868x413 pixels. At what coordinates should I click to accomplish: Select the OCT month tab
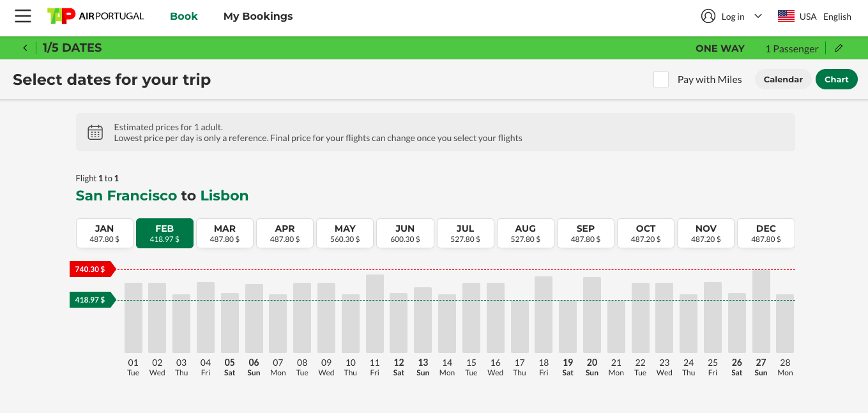646,234
